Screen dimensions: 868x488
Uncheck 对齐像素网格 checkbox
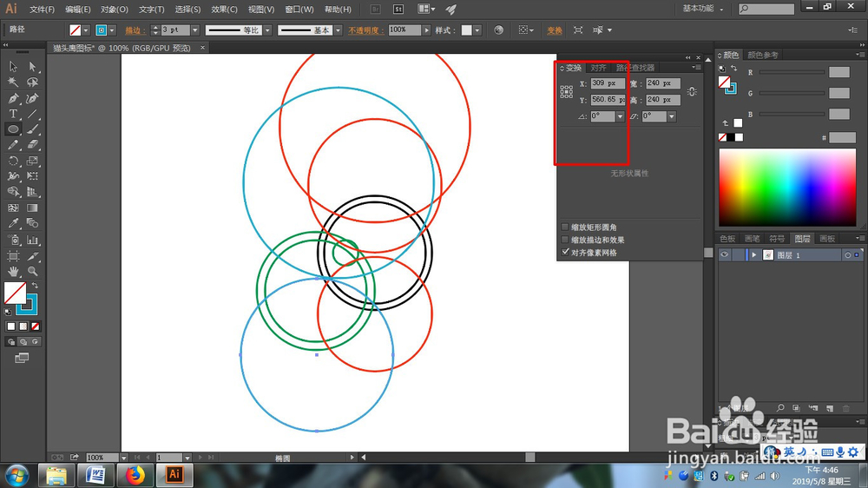point(565,253)
